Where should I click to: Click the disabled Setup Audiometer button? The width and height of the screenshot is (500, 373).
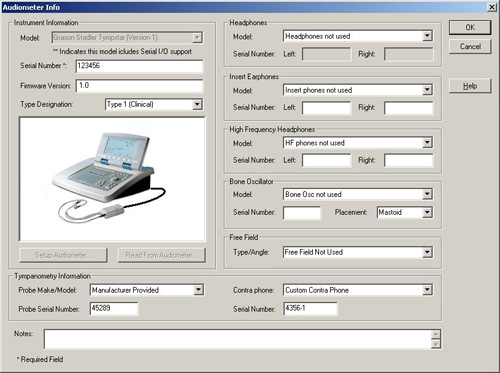(63, 255)
